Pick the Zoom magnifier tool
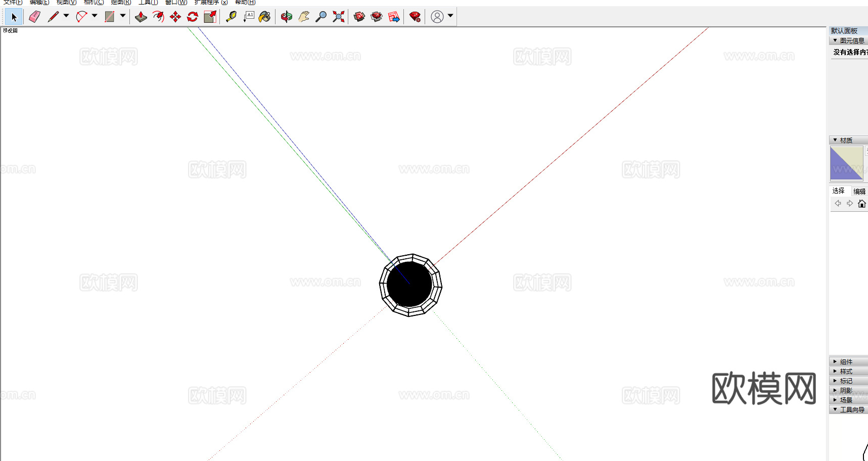The image size is (868, 461). point(321,17)
